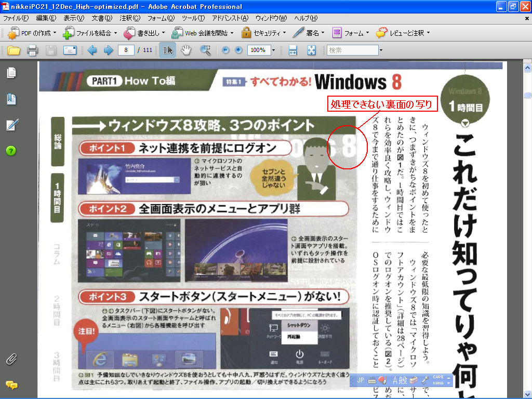Image resolution: width=532 pixels, height=399 pixels.
Task: Zoom in with the plus button
Action: click(x=238, y=50)
